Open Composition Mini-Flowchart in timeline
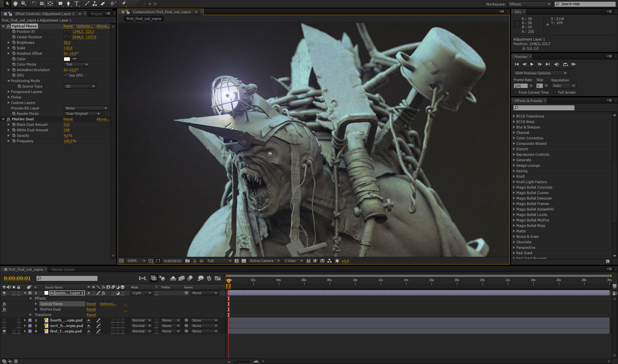618x364 pixels. [143, 278]
